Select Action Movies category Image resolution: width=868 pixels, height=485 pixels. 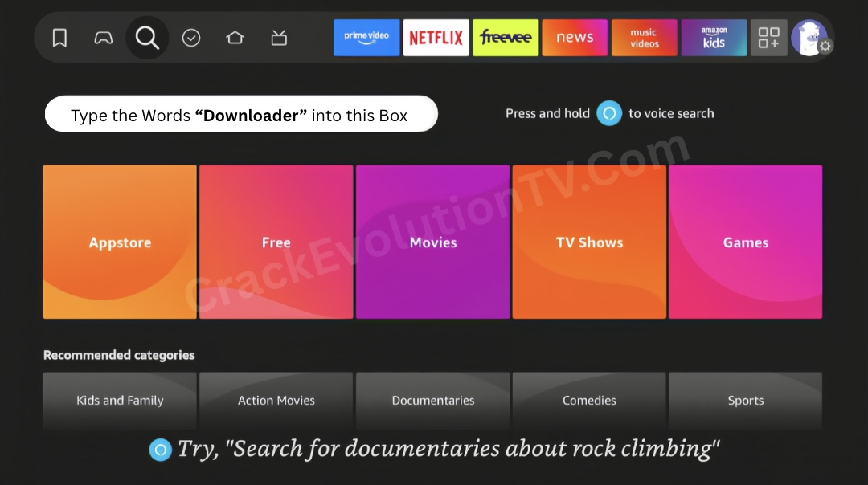276,401
